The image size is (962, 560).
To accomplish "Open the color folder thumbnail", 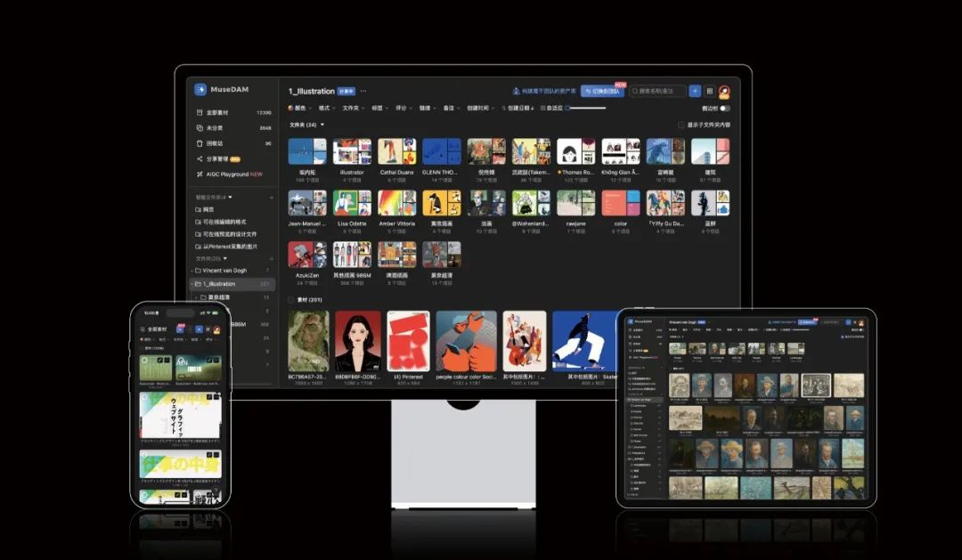I will point(621,203).
